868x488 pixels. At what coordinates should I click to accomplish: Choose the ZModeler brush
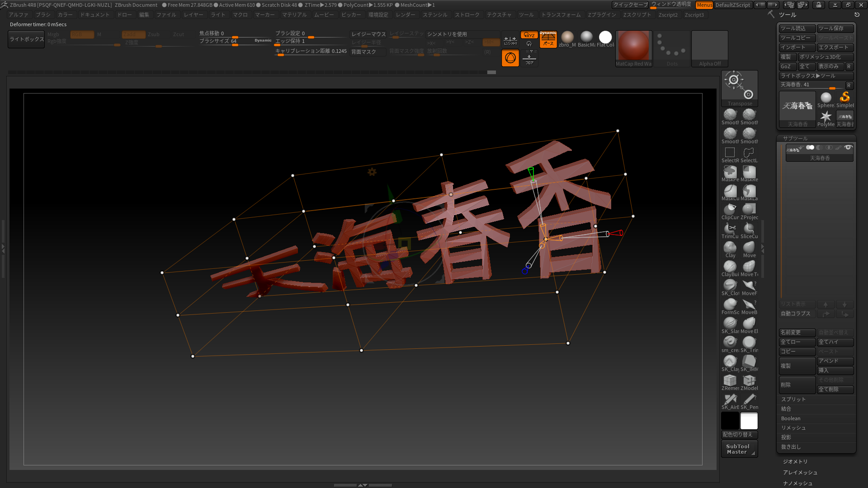pyautogui.click(x=749, y=381)
